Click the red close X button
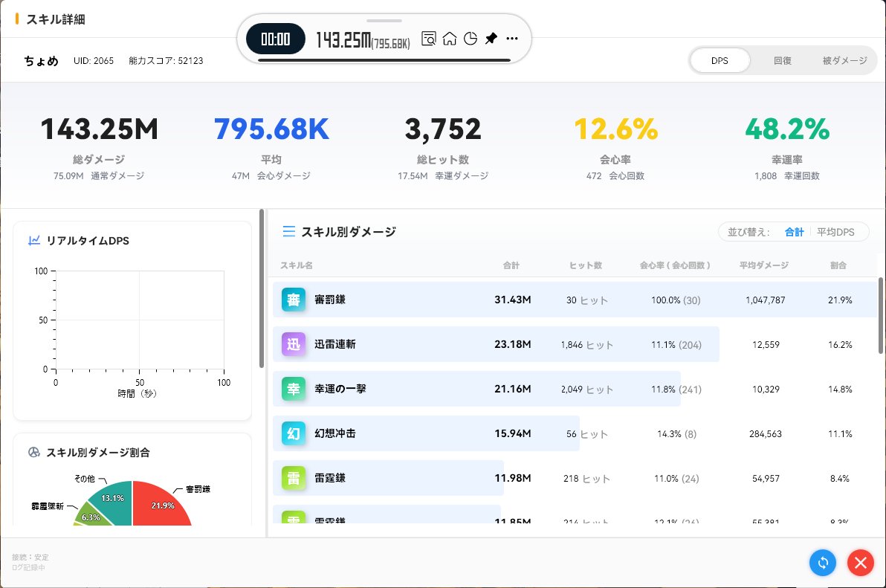The height and width of the screenshot is (588, 886). (x=861, y=563)
